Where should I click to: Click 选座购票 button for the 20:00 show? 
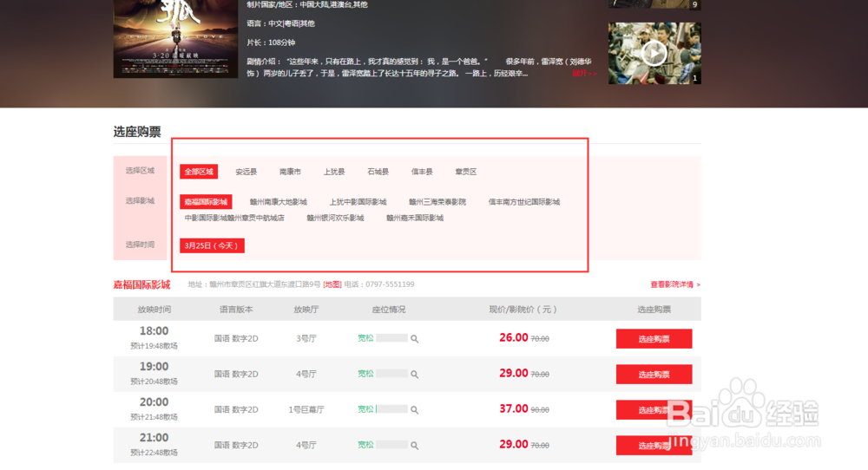654,409
